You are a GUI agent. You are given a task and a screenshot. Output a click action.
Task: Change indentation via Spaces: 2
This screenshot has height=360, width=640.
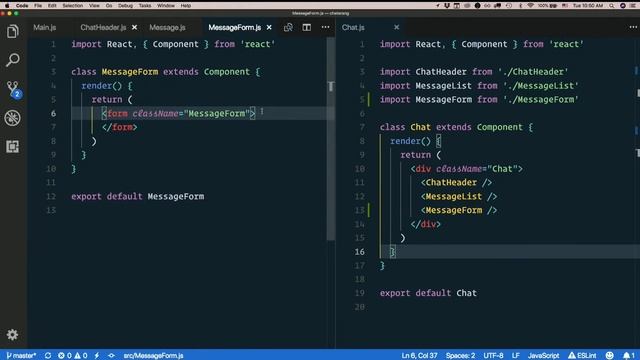(x=460, y=356)
